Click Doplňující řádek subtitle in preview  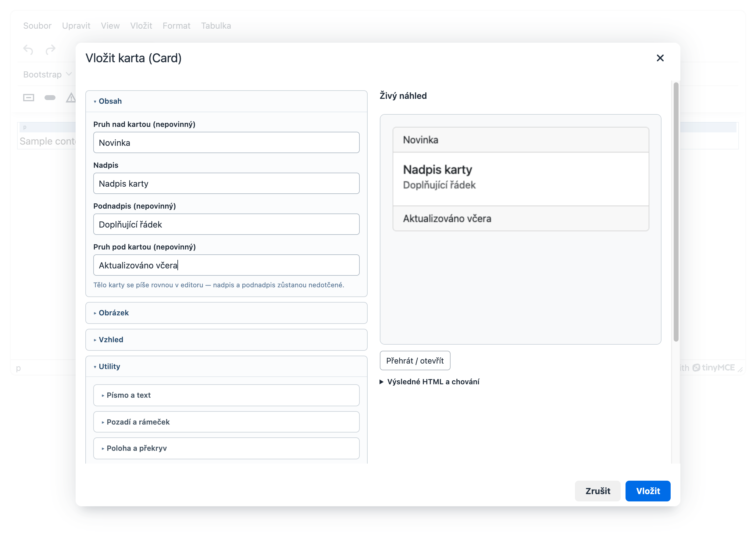439,185
